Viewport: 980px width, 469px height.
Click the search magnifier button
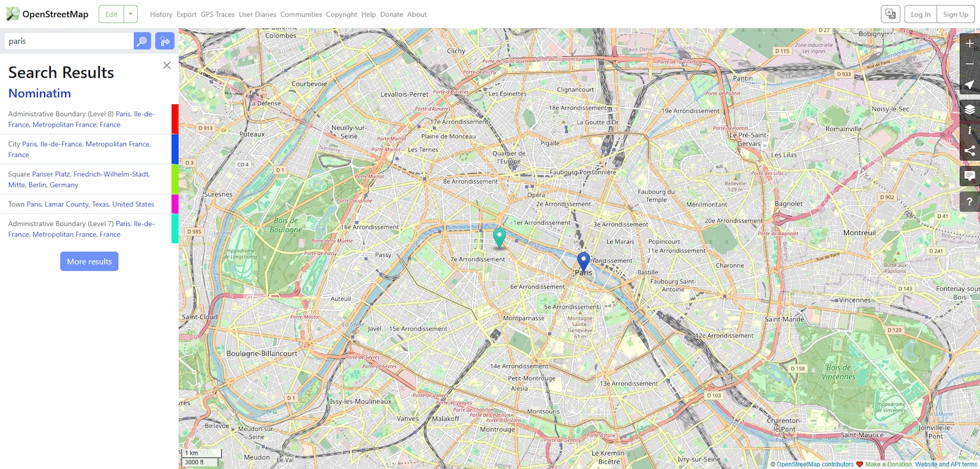point(142,41)
